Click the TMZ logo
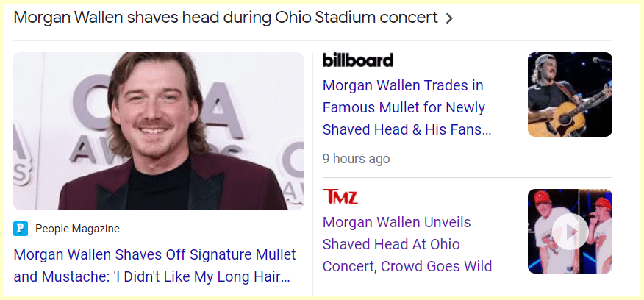This screenshot has width=644, height=300. 340,196
